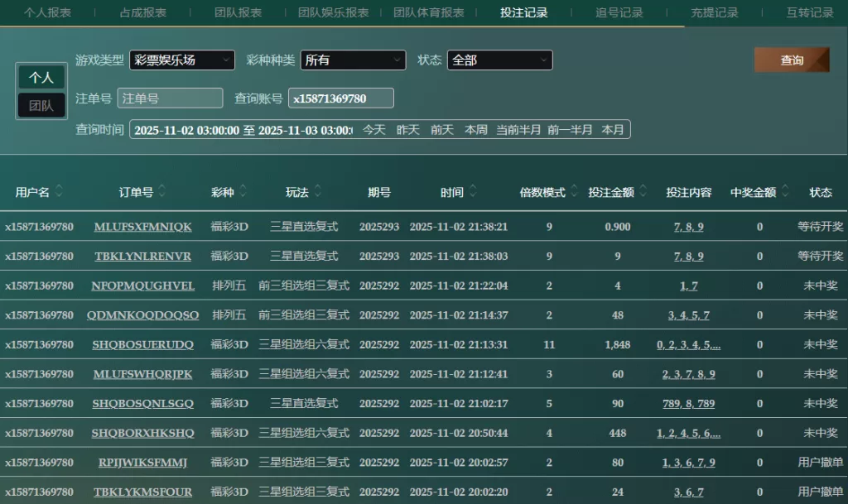848x504 pixels.
Task: Sort by 投注金额 using sort arrows
Action: [x=643, y=192]
